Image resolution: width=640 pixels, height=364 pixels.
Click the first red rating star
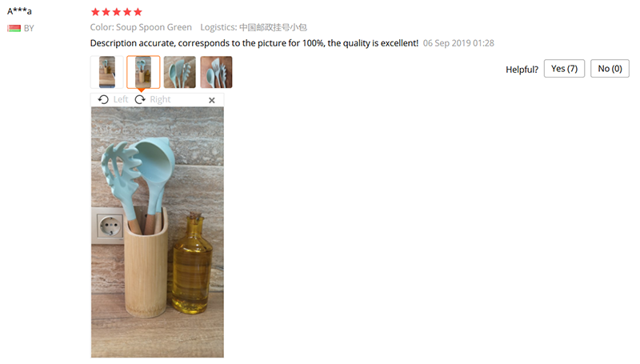tap(95, 12)
